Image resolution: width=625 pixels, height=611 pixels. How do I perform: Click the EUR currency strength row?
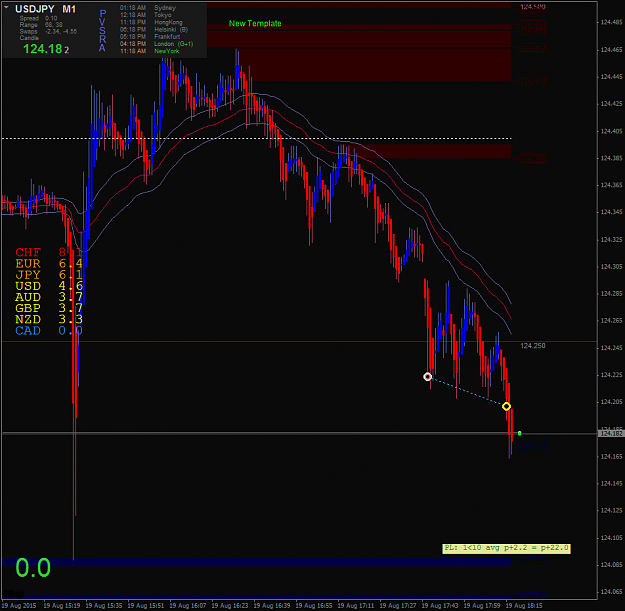coord(49,263)
